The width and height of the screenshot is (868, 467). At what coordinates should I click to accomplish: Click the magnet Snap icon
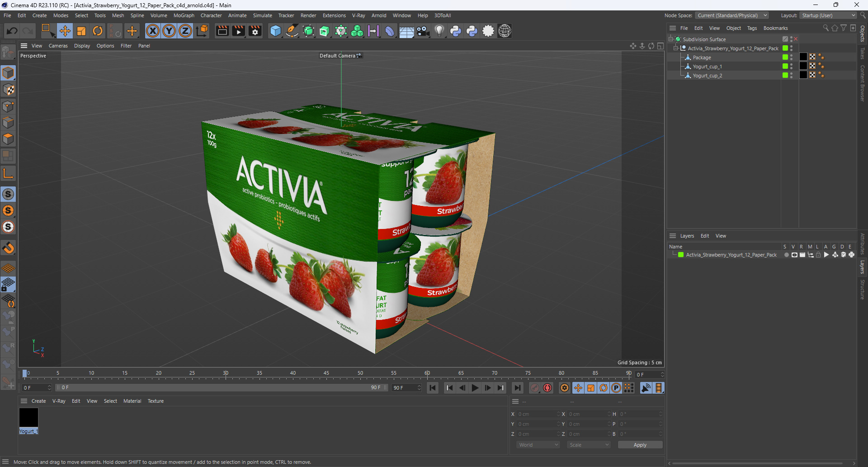(x=8, y=248)
